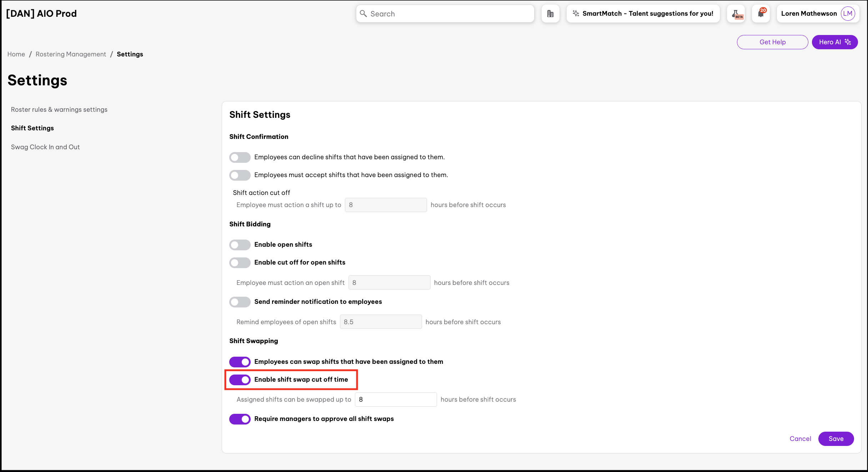The height and width of the screenshot is (472, 868).
Task: Go to Rostering Management breadcrumb
Action: [71, 54]
